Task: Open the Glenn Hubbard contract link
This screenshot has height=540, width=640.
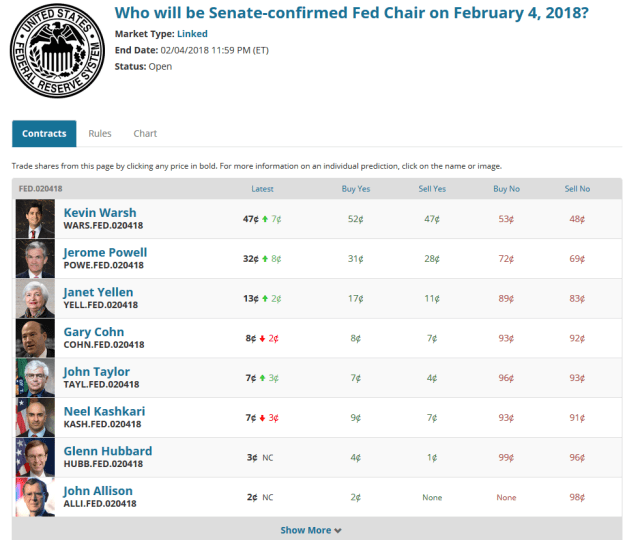Action: (108, 451)
